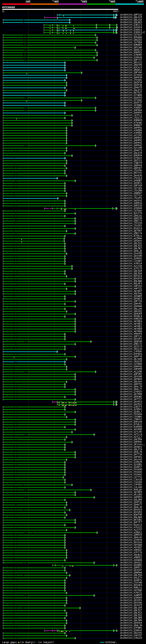Open hit UniRef100_Q8LK15

pyautogui.click(x=131, y=17)
